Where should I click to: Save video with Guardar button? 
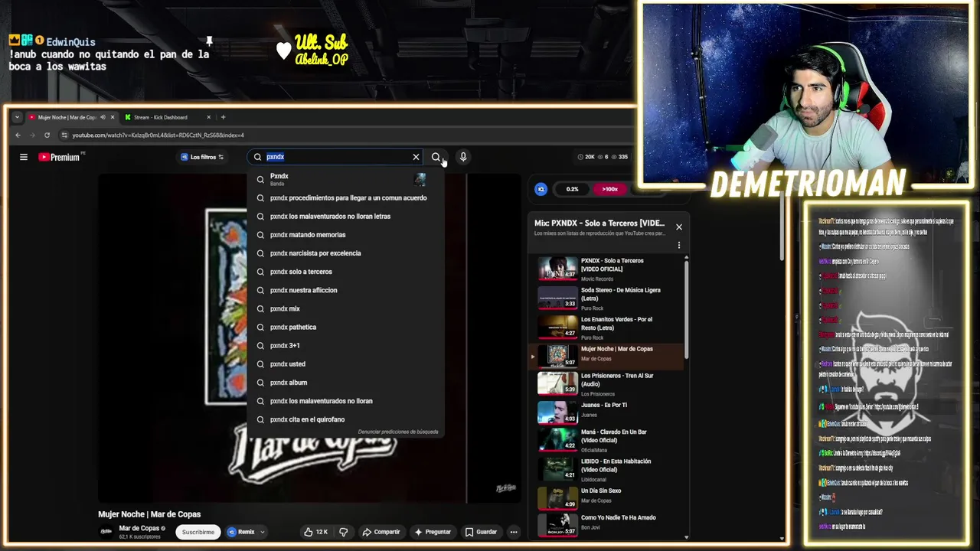click(x=481, y=532)
